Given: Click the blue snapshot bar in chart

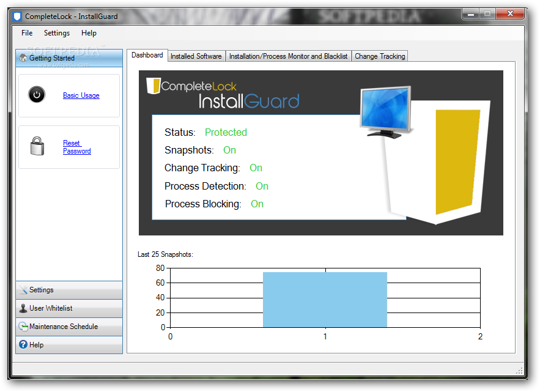Looking at the screenshot, I should coord(325,300).
